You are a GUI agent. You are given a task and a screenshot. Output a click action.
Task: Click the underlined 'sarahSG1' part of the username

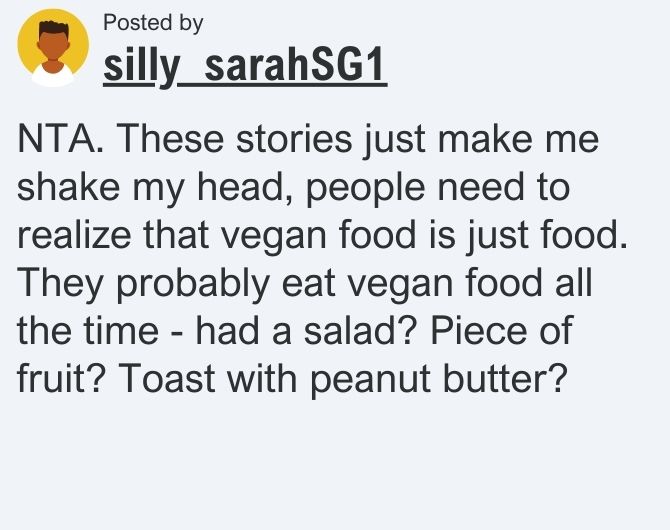[295, 67]
